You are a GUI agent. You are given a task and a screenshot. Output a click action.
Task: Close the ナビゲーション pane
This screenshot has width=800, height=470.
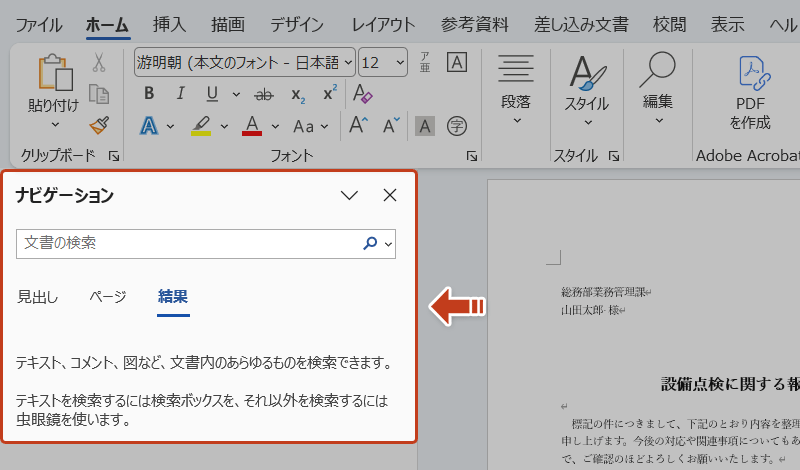[x=390, y=195]
